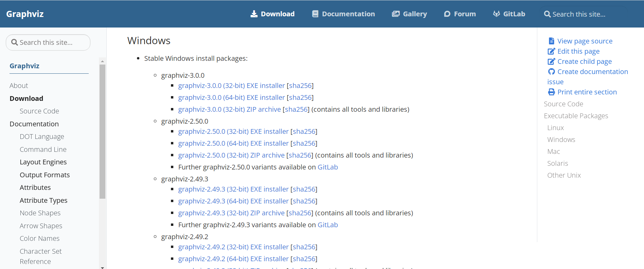Open sha256 for graphviz-2.49.3 ZIP archive

point(300,213)
